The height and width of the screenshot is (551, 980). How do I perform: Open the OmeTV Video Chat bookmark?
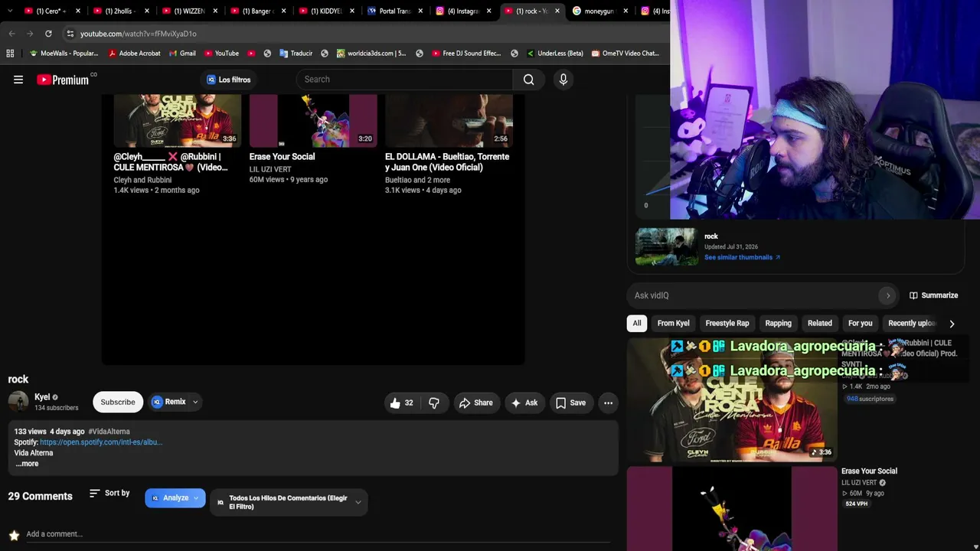(x=625, y=54)
